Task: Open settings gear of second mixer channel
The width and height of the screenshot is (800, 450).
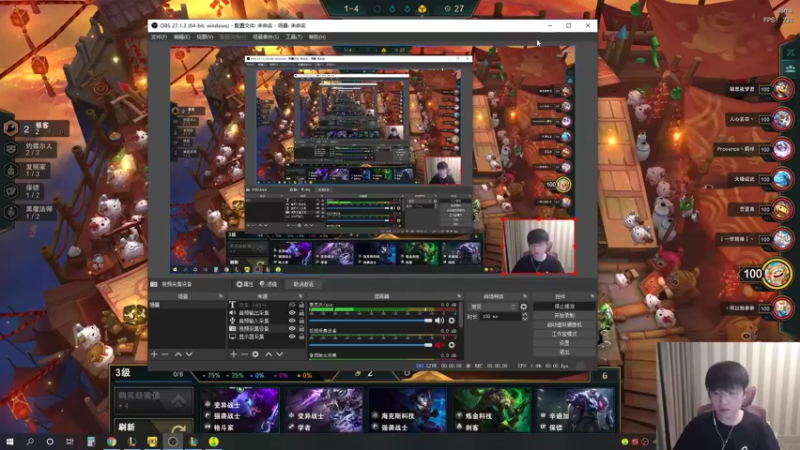Action: coord(452,345)
